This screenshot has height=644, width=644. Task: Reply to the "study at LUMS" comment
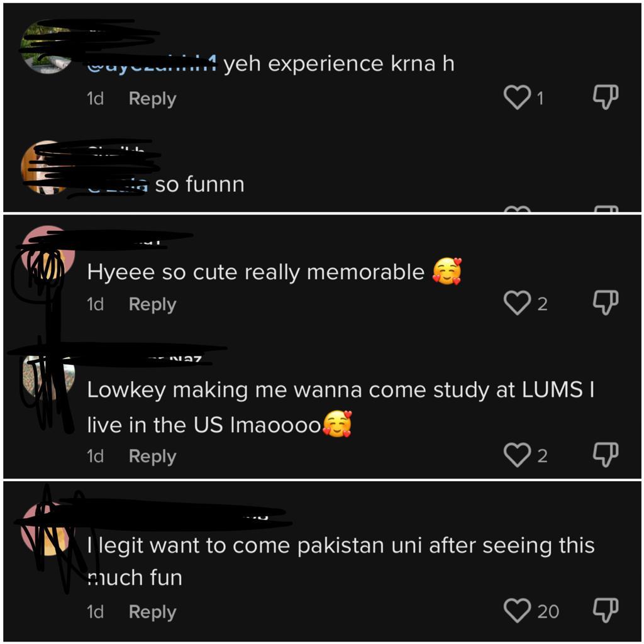152,457
